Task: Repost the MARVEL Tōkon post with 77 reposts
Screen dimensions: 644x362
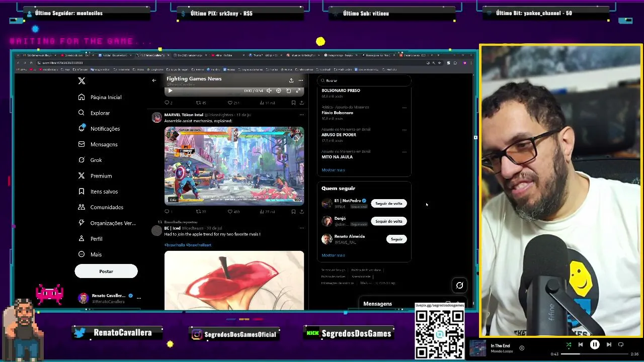Action: [x=201, y=212]
